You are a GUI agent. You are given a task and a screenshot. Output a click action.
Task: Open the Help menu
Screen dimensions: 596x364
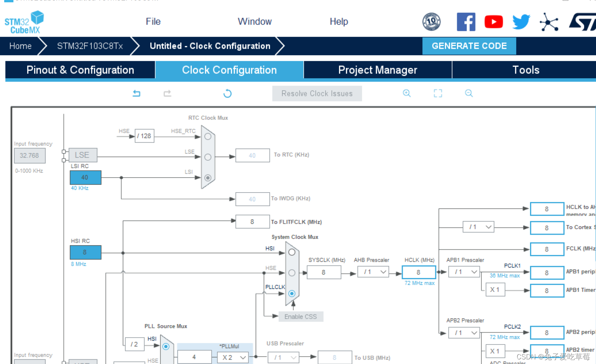(x=339, y=21)
